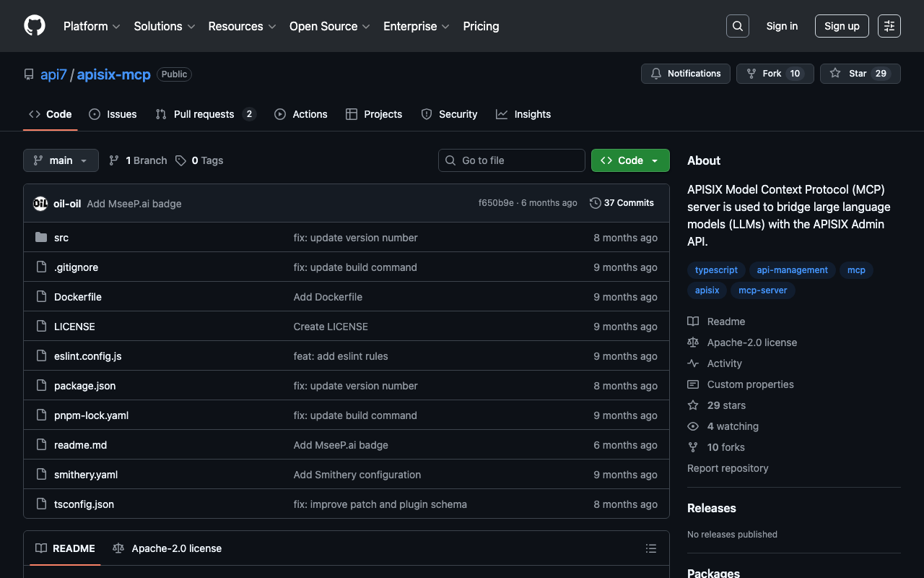Click the Go to file field
This screenshot has width=924, height=578.
[511, 160]
